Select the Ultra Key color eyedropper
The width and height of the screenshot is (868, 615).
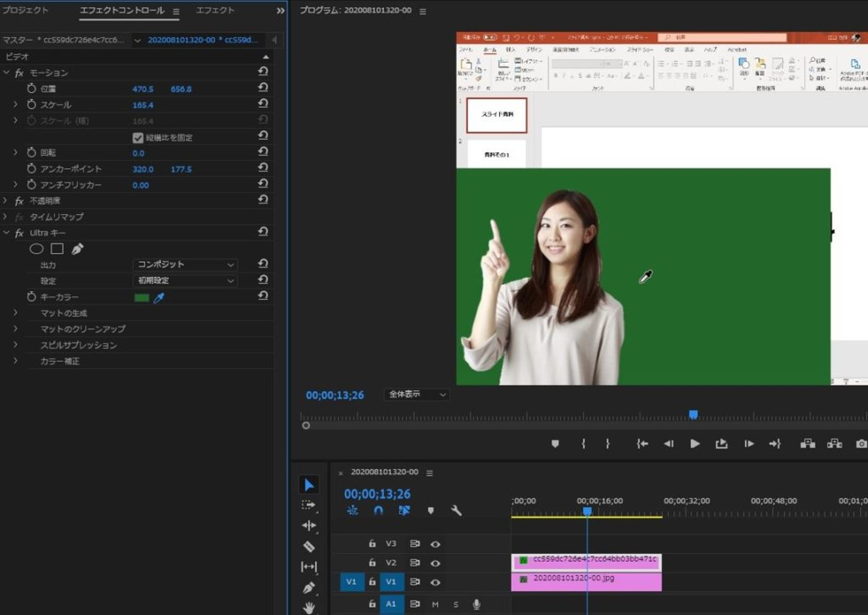(159, 298)
